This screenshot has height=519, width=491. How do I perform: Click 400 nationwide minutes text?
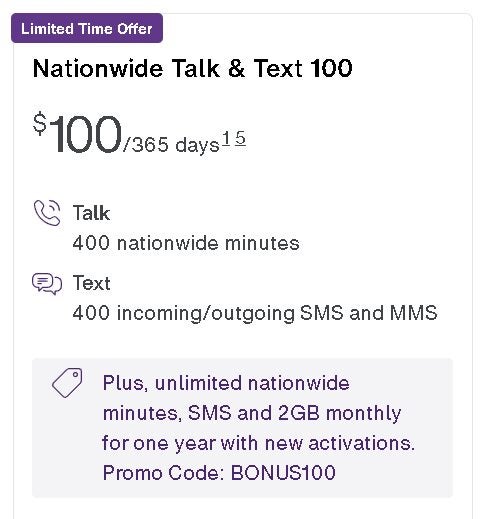[186, 243]
